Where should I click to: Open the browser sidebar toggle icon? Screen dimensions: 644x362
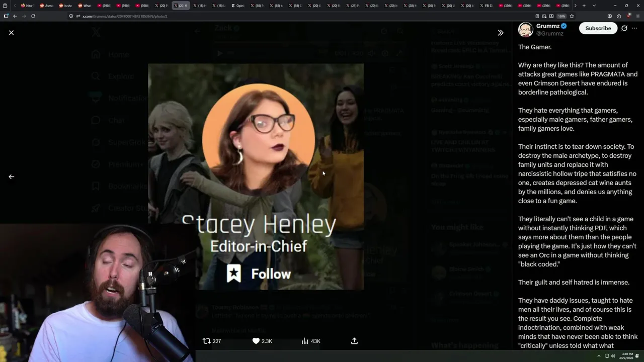[x=6, y=16]
